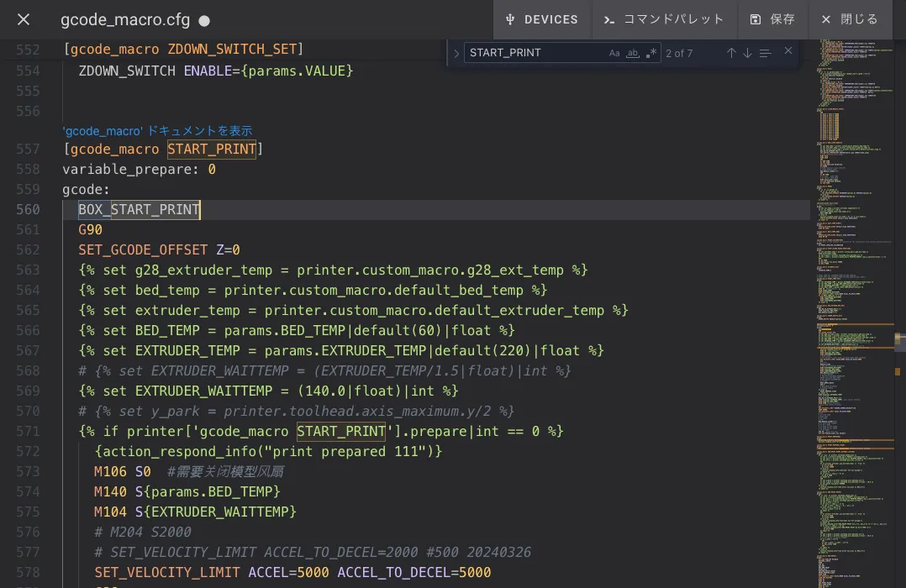This screenshot has height=588, width=906.
Task: Enable regular expression search
Action: [651, 53]
